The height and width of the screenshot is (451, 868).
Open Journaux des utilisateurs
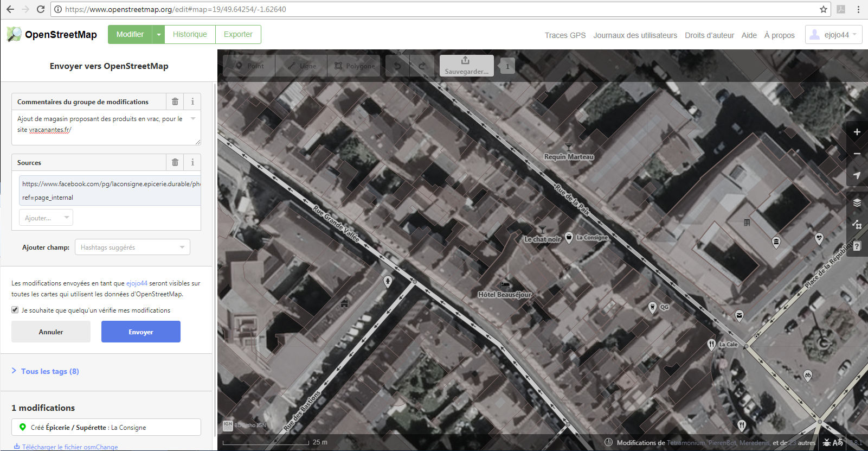pos(635,35)
